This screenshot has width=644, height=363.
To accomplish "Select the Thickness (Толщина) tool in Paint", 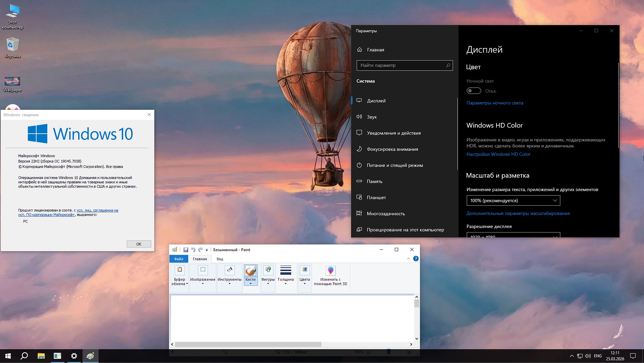I will 286,272.
